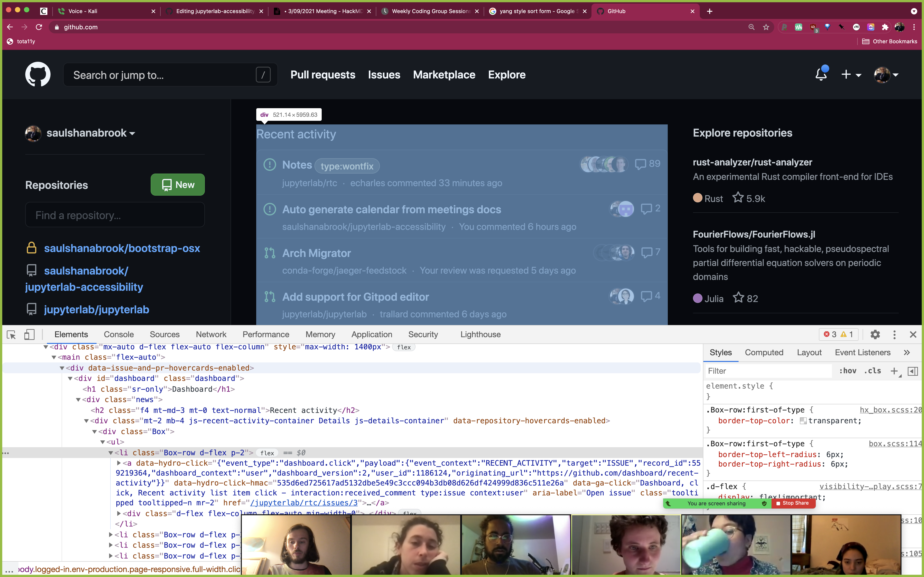Viewport: 924px width, 577px height.
Task: Toggle the device toolbar icon
Action: 29,335
